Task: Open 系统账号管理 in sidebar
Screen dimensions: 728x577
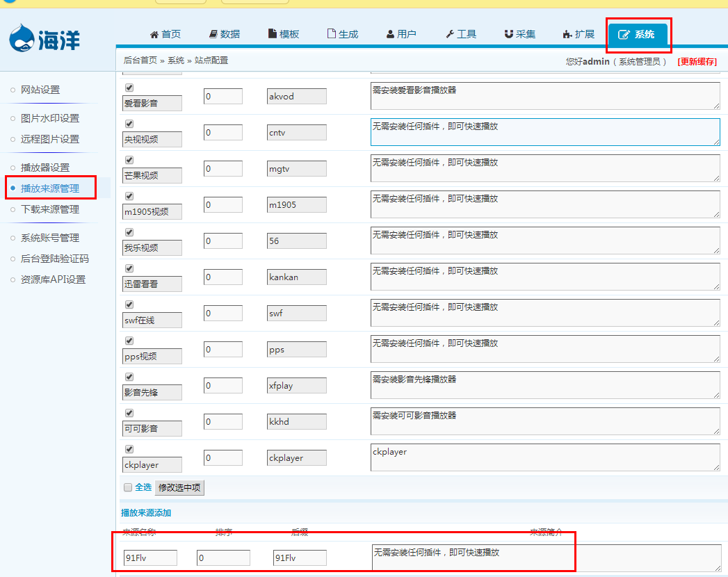Action: tap(50, 238)
